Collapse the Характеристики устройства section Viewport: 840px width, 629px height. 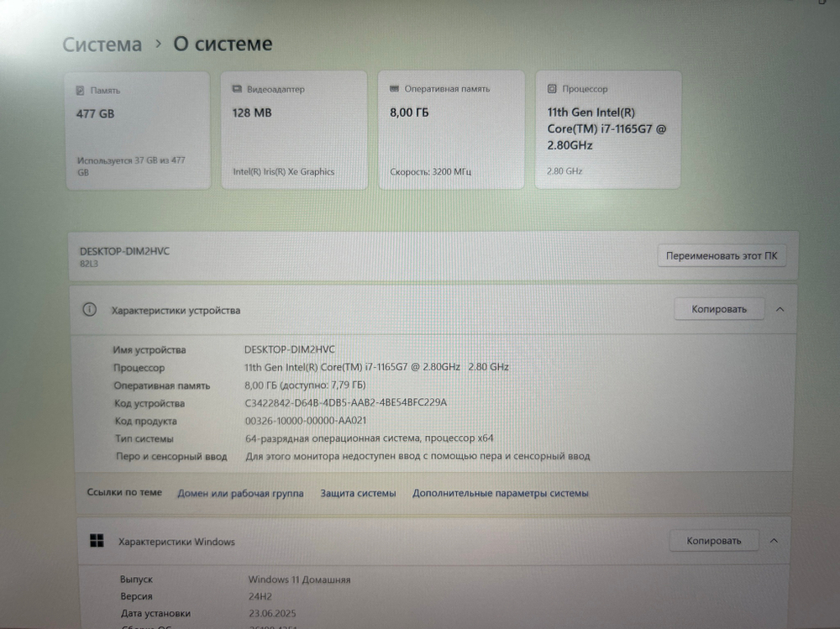pyautogui.click(x=780, y=309)
